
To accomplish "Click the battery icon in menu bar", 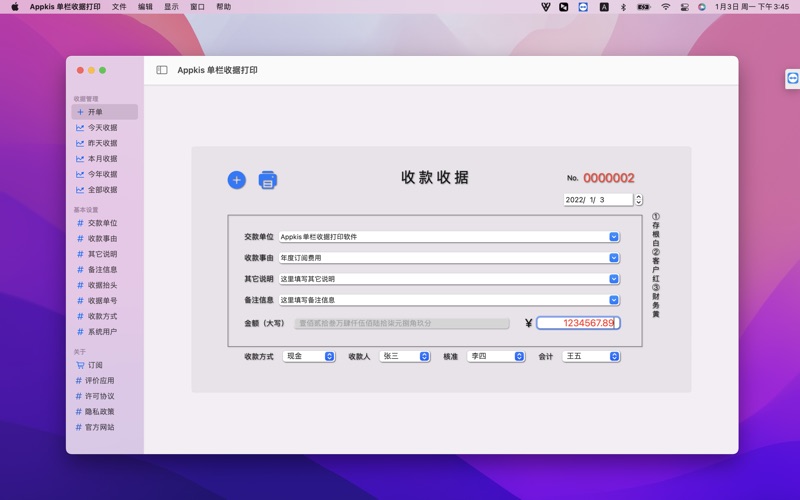I will 644,7.
